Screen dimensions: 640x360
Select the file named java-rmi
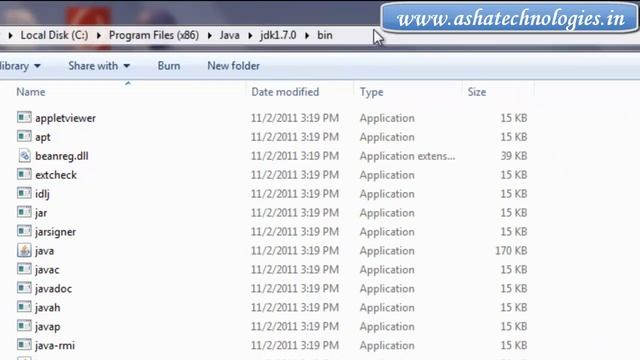pos(55,345)
